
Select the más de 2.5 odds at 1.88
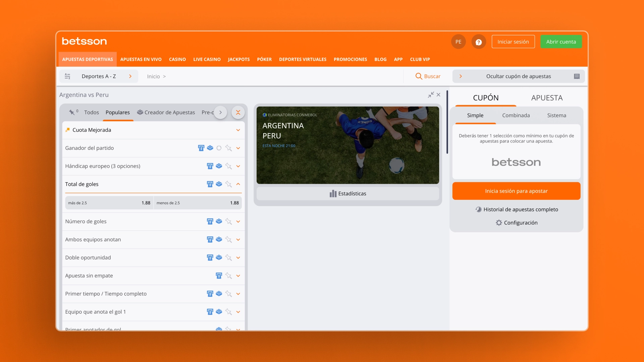pyautogui.click(x=109, y=203)
